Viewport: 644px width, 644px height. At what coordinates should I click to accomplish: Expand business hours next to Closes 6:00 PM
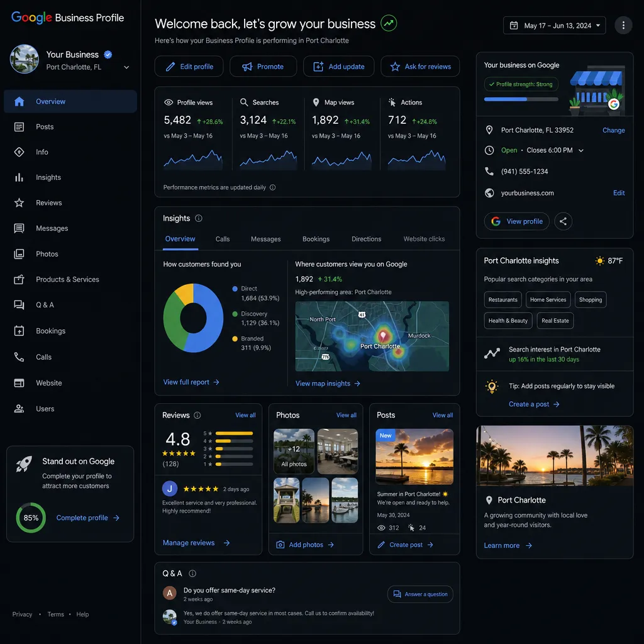(x=580, y=150)
